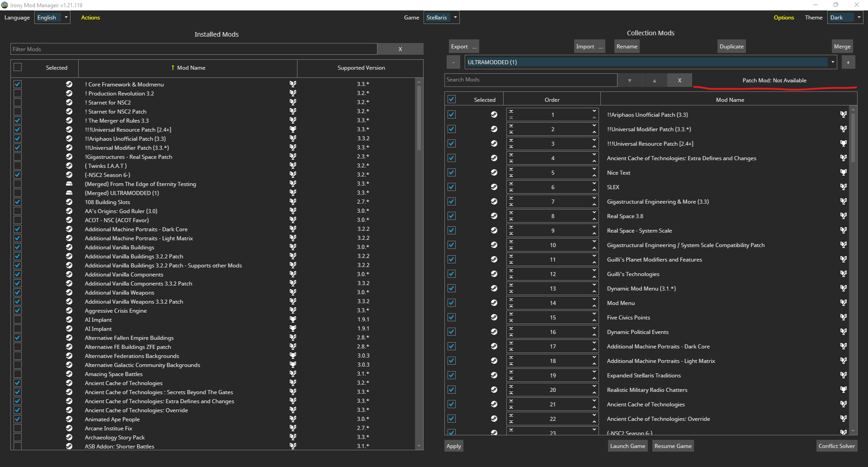Click achievement icon for ! Production Revolution 3.2
Screen dimensions: 868x467
click(x=293, y=93)
